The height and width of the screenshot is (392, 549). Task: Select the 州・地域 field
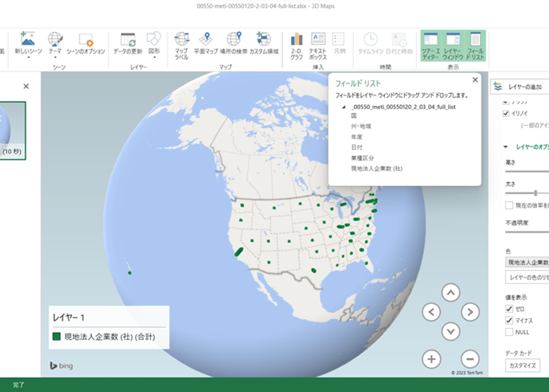pos(361,126)
